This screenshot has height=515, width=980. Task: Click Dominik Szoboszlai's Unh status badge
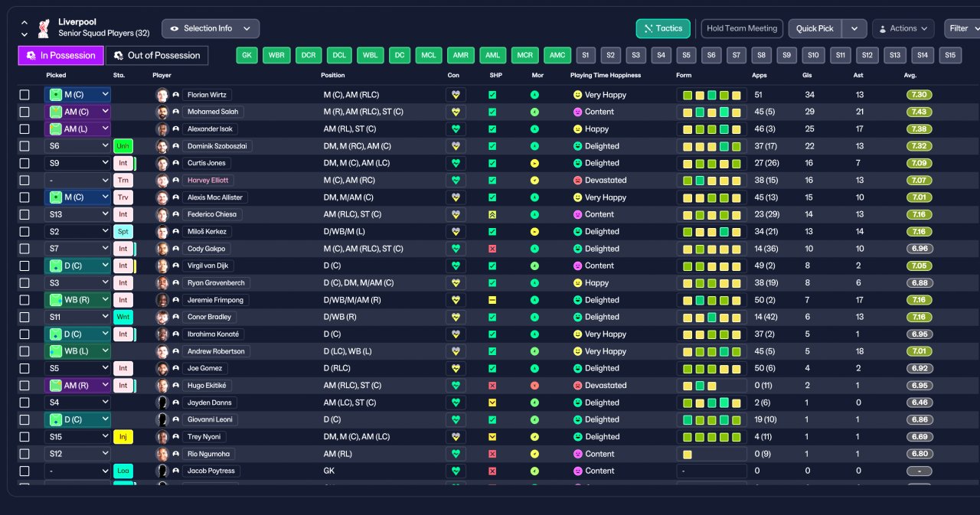point(122,145)
